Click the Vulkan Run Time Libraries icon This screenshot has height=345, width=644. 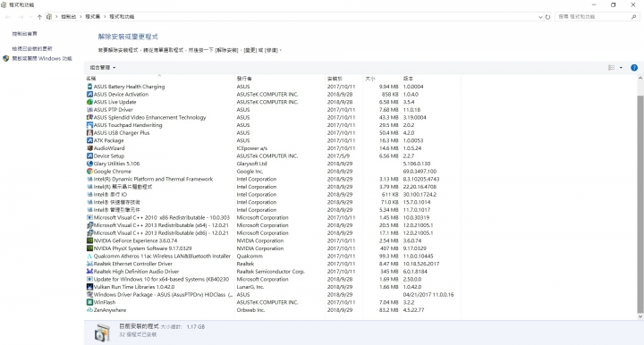tap(90, 287)
